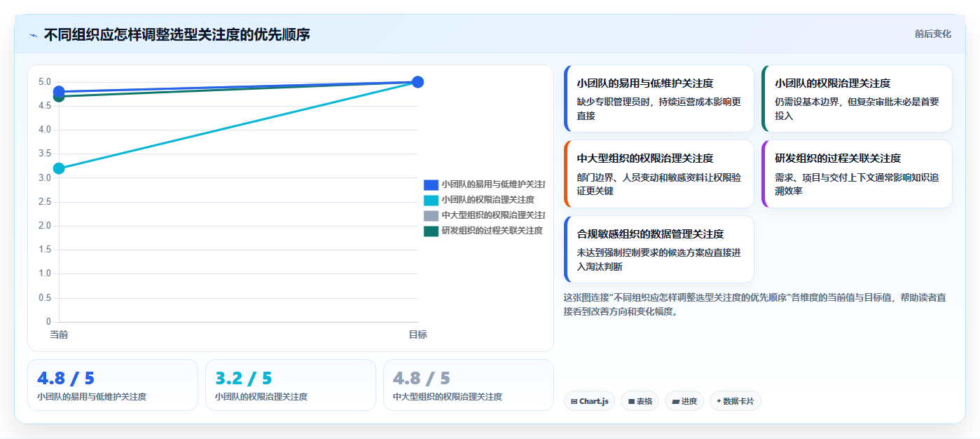Click the cyan stat value 3.2 / 5

[244, 378]
